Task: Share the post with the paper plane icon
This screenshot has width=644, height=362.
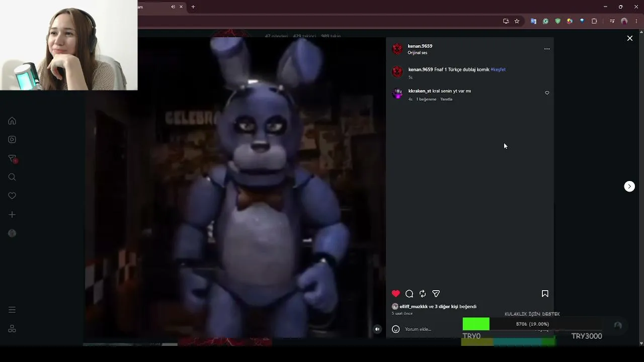Action: click(x=436, y=294)
